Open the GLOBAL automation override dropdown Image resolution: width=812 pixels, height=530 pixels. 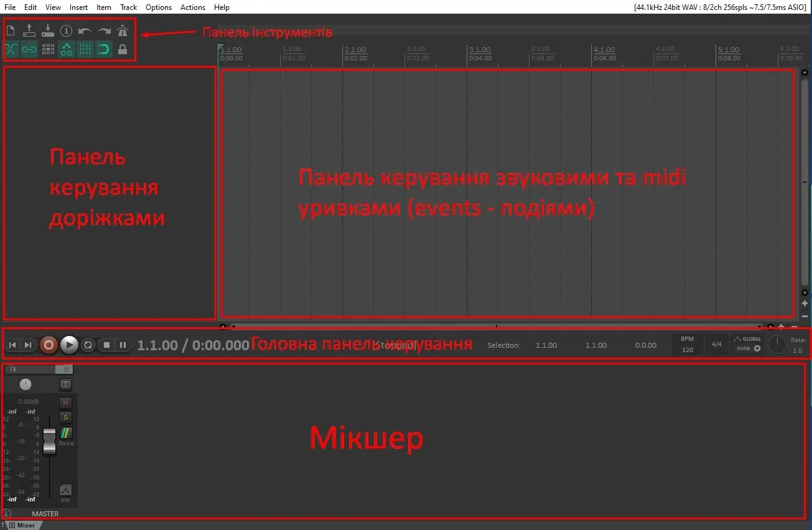(747, 345)
